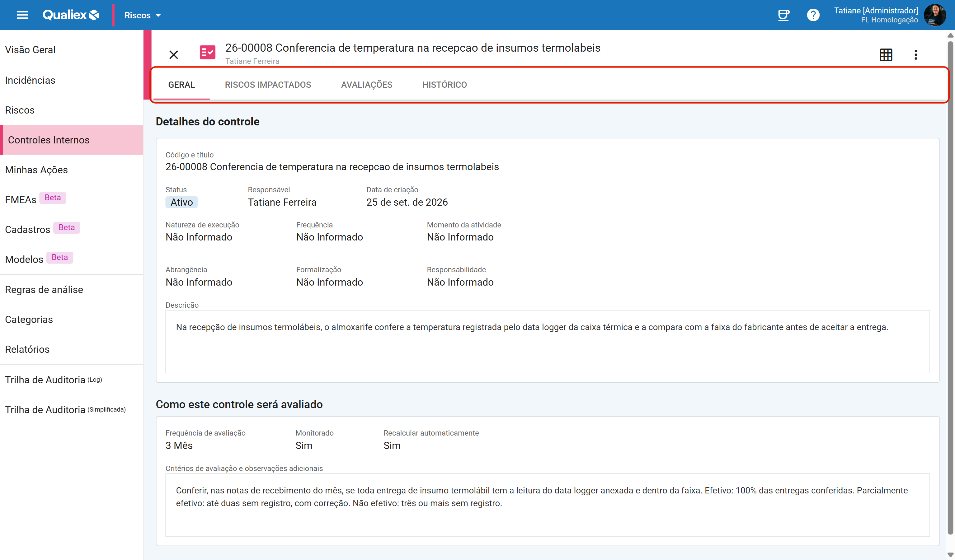Open the coffee cup news icon
The height and width of the screenshot is (560, 955).
783,15
